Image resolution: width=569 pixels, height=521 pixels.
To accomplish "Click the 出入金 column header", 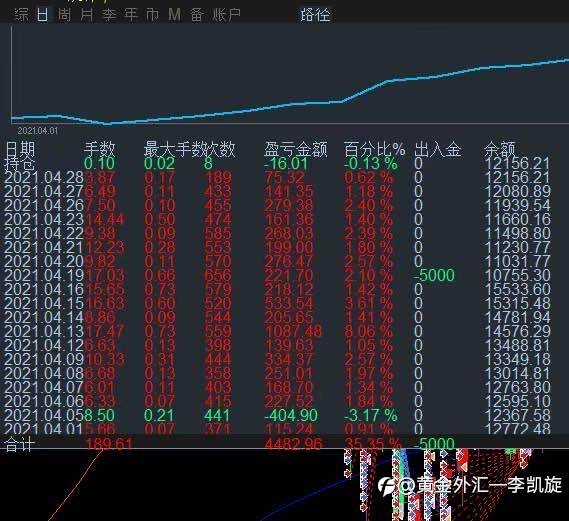I will 438,149.
